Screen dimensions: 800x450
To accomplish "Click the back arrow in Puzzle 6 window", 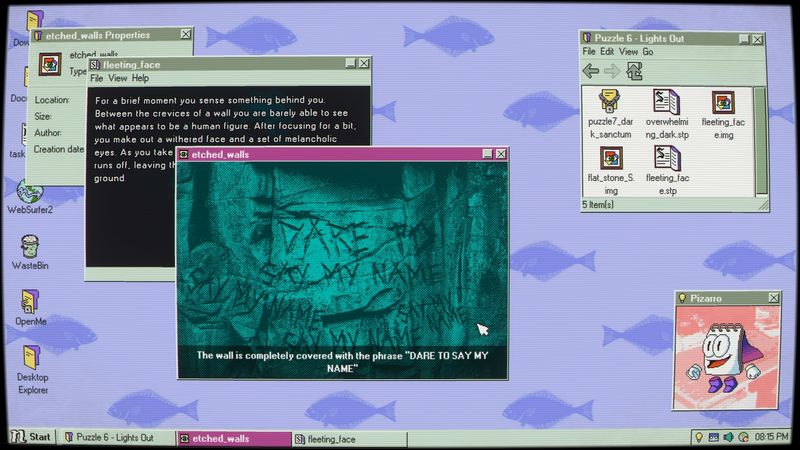I will pyautogui.click(x=591, y=70).
